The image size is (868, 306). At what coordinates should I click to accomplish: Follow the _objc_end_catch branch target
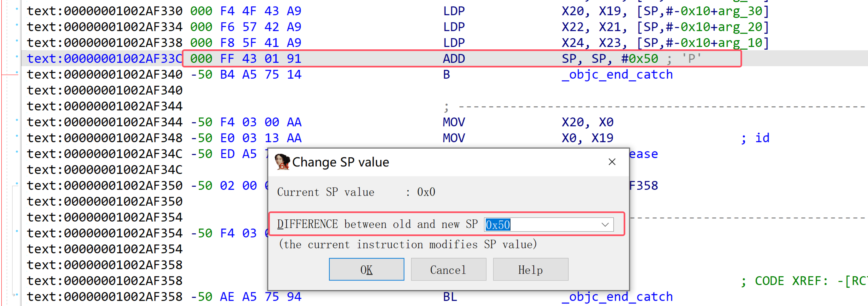point(617,75)
